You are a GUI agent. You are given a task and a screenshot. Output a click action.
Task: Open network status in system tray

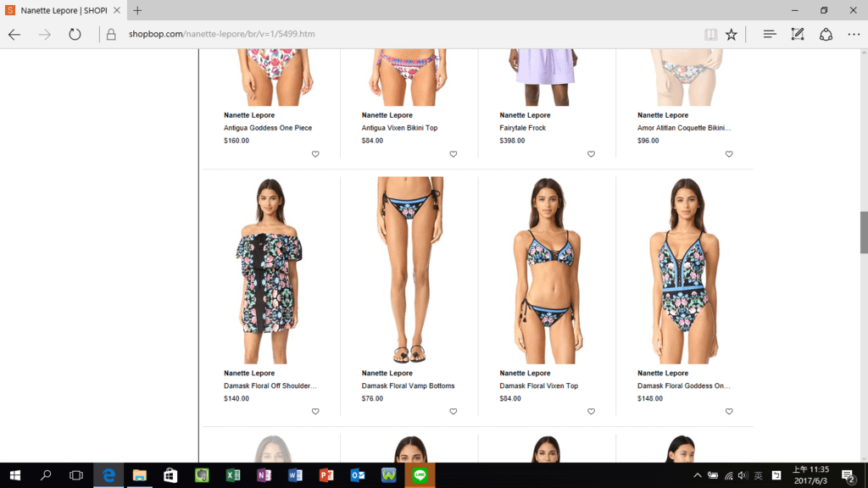[728, 475]
